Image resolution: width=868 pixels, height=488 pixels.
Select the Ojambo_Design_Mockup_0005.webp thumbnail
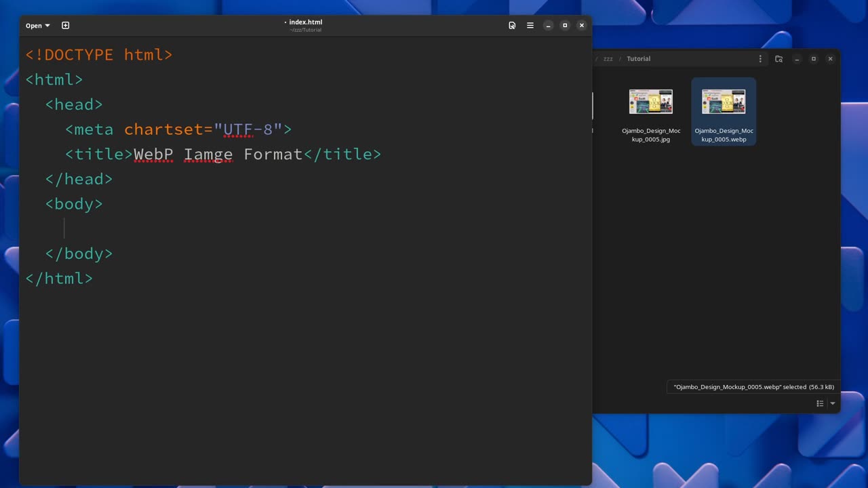724,102
